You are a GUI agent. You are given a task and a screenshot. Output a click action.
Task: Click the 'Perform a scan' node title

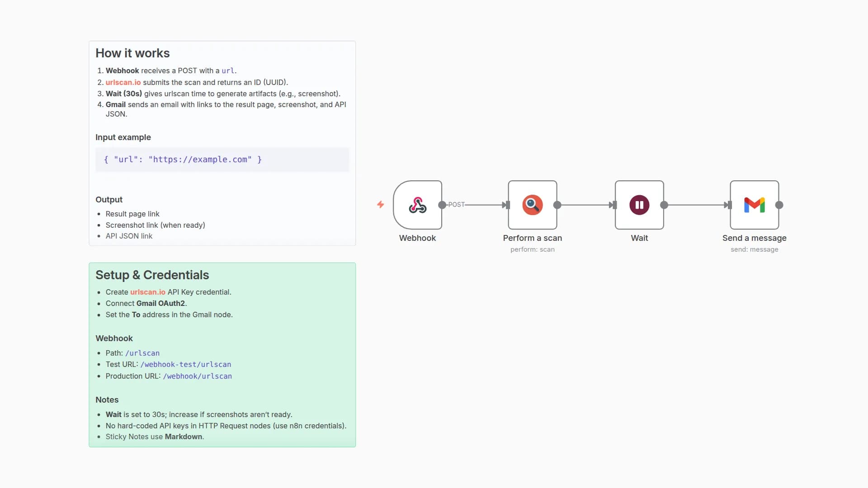pyautogui.click(x=533, y=238)
